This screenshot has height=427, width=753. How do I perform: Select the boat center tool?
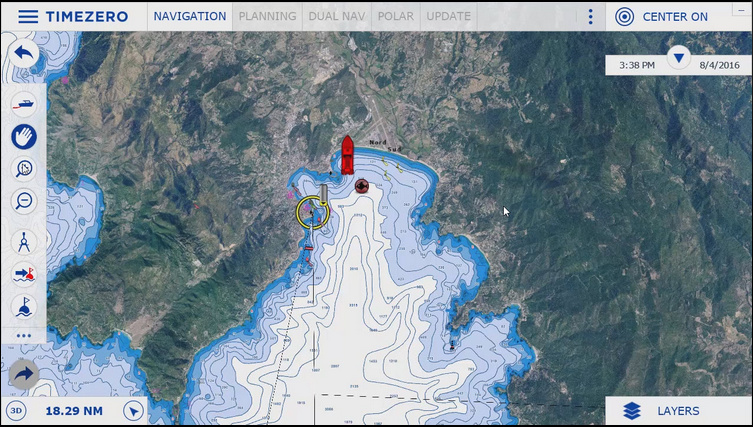(23, 105)
